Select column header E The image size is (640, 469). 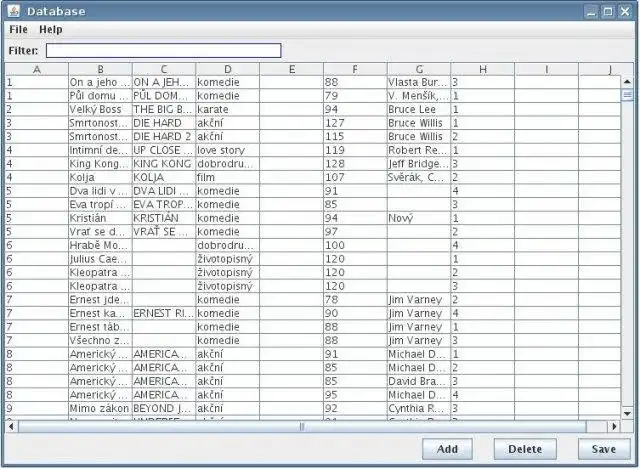[292, 69]
